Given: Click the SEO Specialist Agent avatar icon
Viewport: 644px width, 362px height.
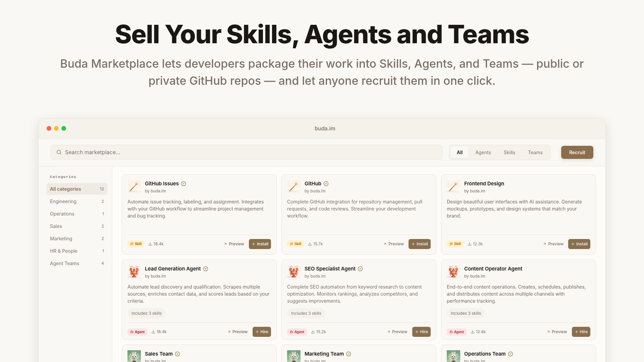Looking at the screenshot, I should (293, 272).
